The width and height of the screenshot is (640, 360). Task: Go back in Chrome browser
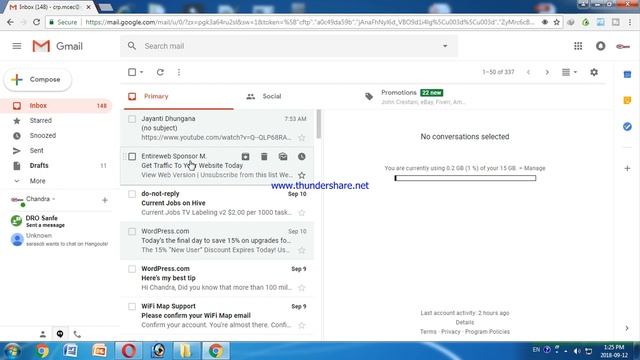point(11,22)
